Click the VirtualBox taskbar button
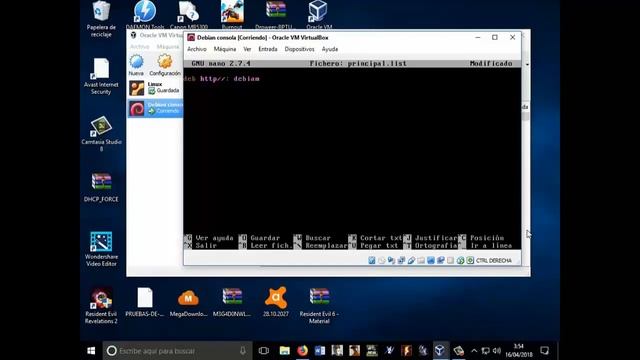 pos(440,351)
